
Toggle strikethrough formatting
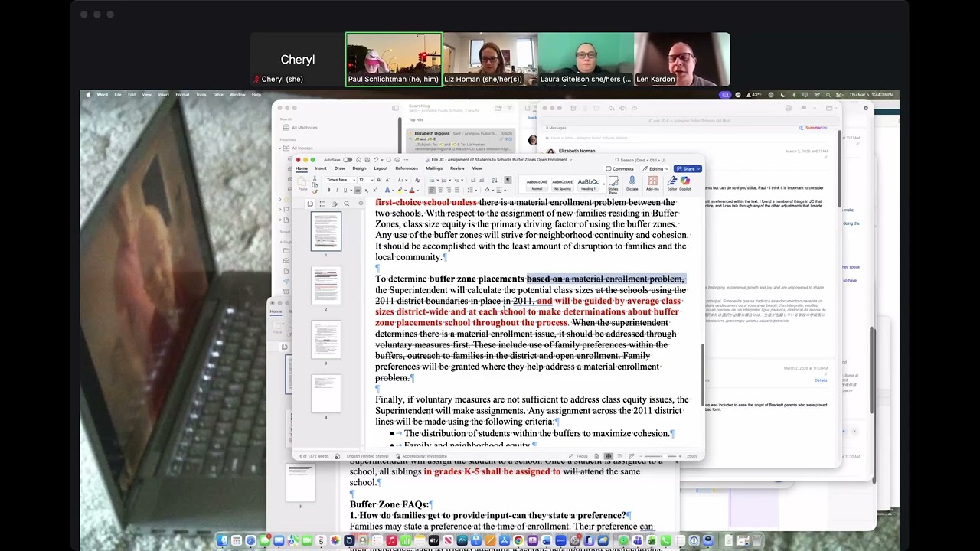[x=358, y=190]
